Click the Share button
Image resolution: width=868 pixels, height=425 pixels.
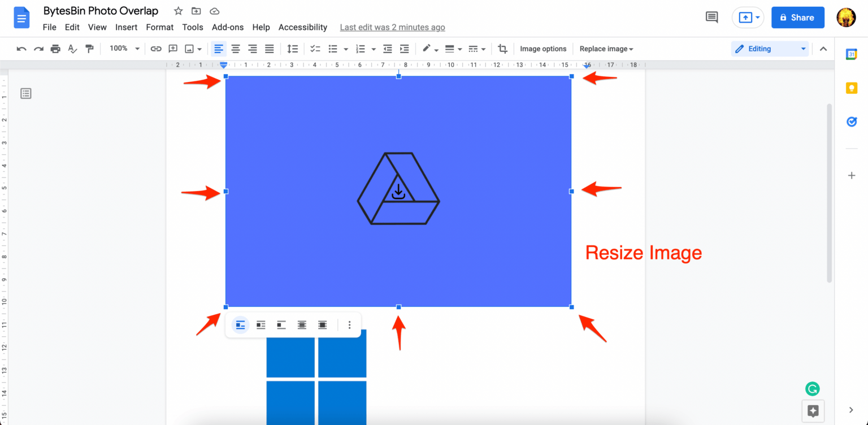(x=797, y=17)
